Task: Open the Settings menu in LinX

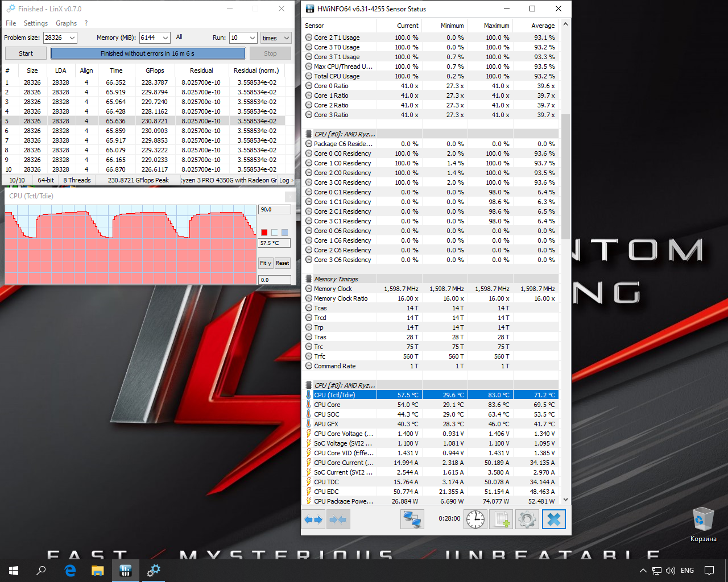Action: click(x=36, y=23)
